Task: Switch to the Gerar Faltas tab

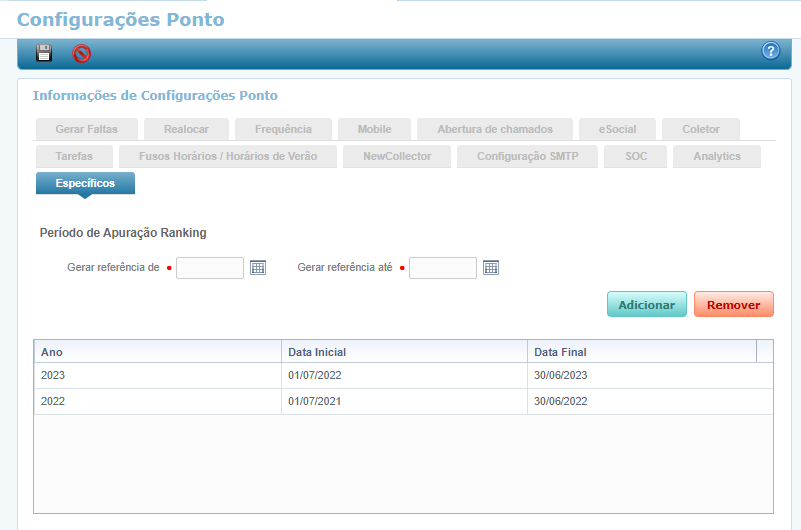Action: (87, 129)
